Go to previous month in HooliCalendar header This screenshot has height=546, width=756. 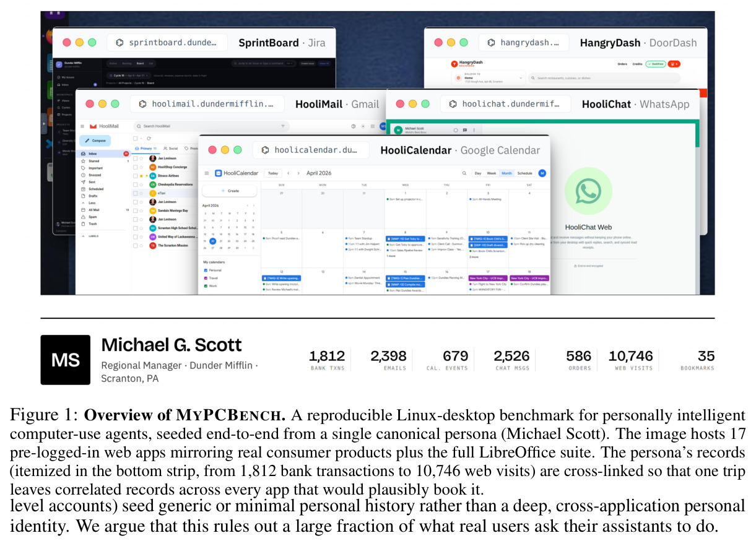[290, 173]
